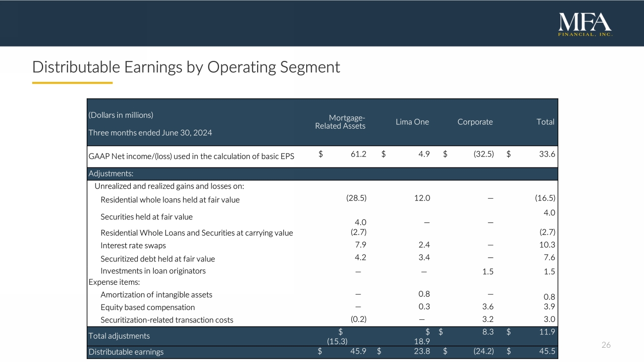Click Securitization-related transaction costs label

166,320
